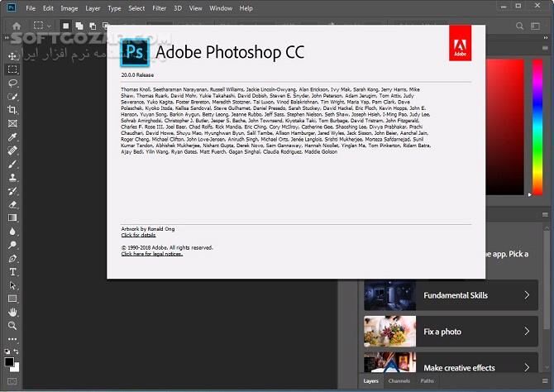Open the Edit Toolbar three-dots menu
554x392 pixels.
12,339
